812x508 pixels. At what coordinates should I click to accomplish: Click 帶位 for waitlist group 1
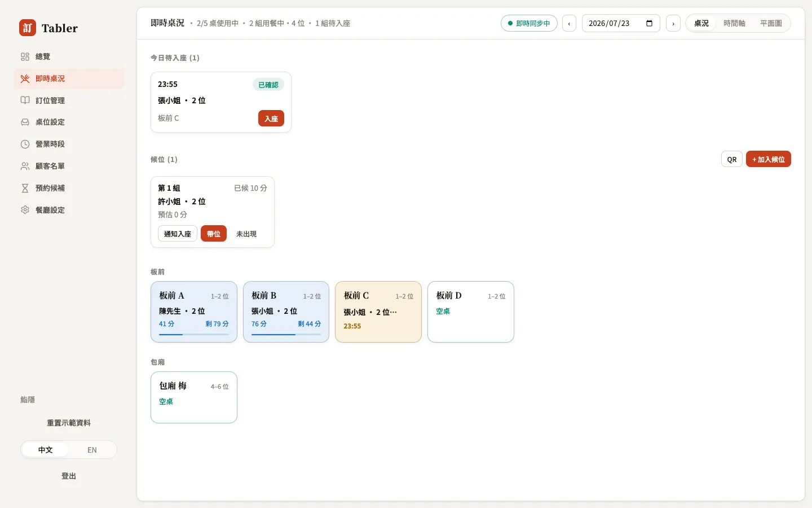pyautogui.click(x=214, y=234)
